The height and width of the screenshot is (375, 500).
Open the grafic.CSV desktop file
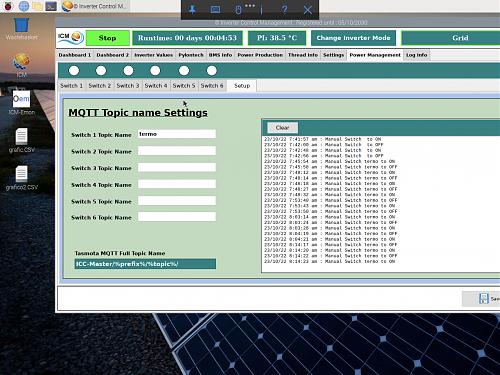click(21, 140)
